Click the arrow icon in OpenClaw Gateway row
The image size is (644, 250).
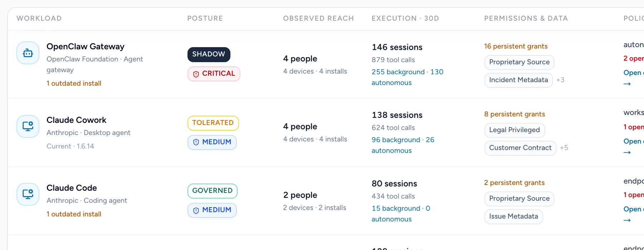pos(627,84)
